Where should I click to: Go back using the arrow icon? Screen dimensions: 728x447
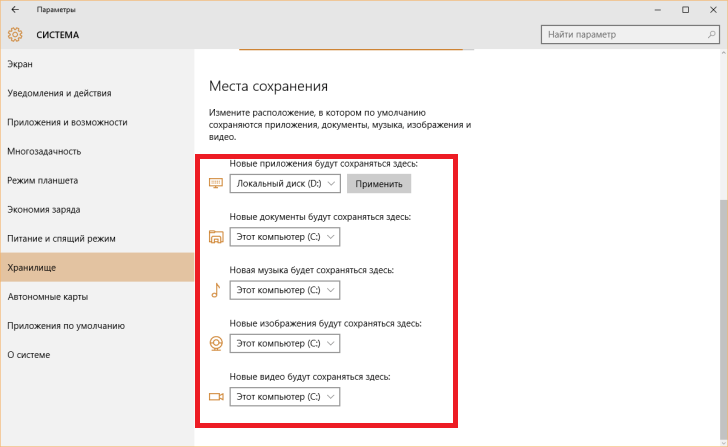pyautogui.click(x=15, y=9)
